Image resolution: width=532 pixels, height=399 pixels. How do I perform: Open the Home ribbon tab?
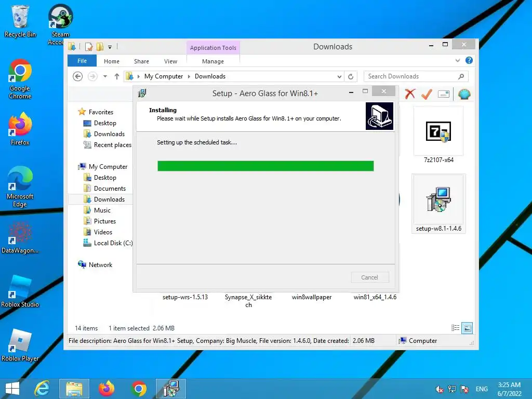(112, 61)
